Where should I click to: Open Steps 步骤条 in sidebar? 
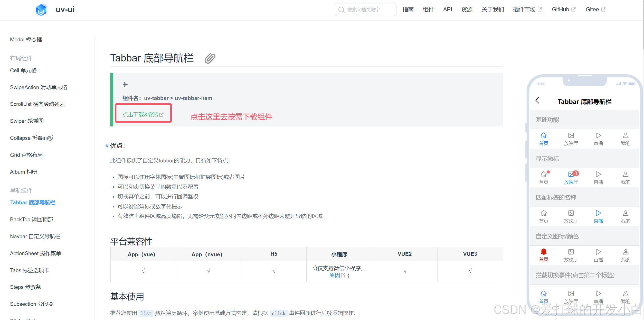(x=25, y=287)
